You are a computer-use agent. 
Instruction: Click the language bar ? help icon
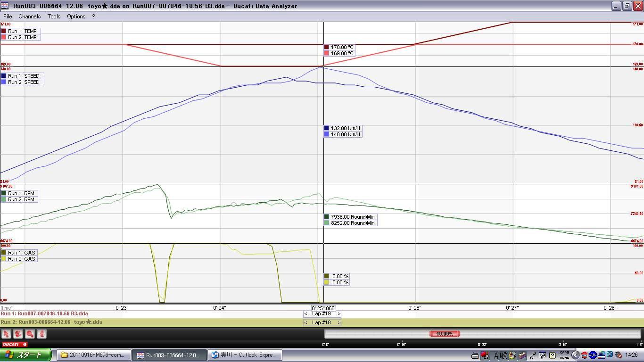point(552,355)
